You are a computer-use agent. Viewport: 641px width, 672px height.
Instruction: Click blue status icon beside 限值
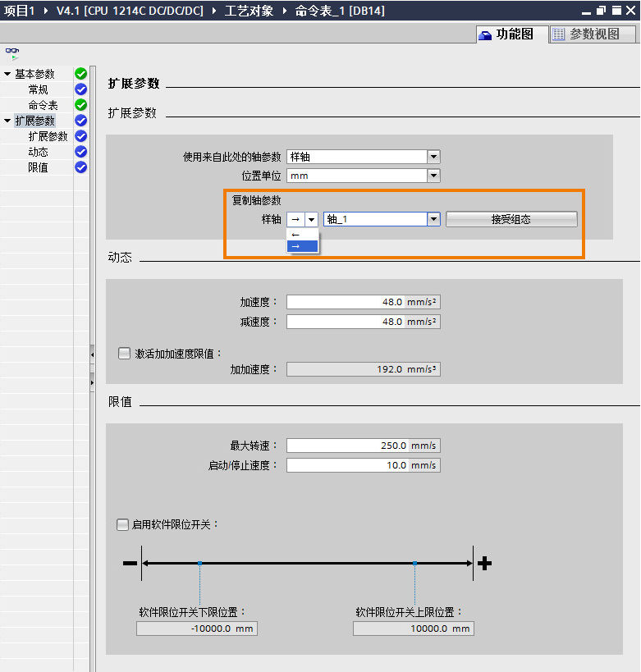80,167
